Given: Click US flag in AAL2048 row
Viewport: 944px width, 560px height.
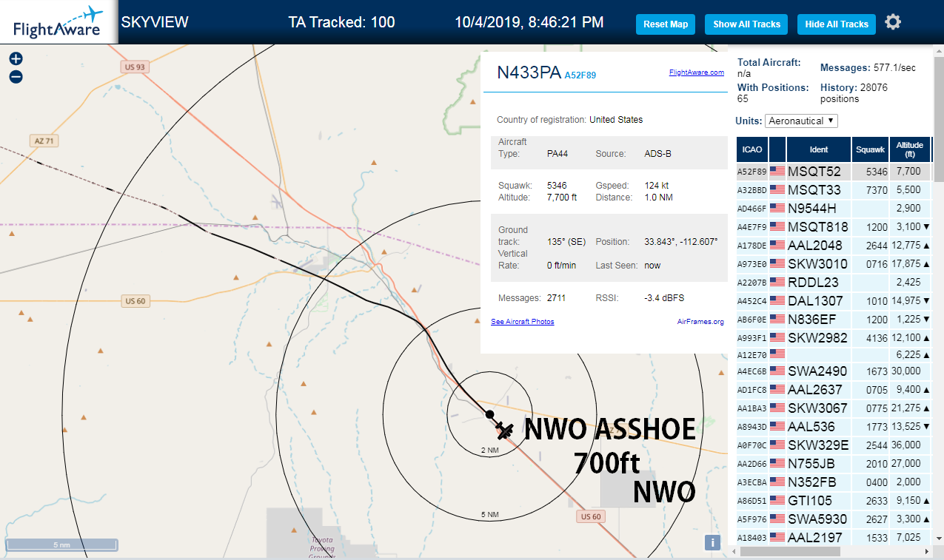Looking at the screenshot, I should (777, 245).
